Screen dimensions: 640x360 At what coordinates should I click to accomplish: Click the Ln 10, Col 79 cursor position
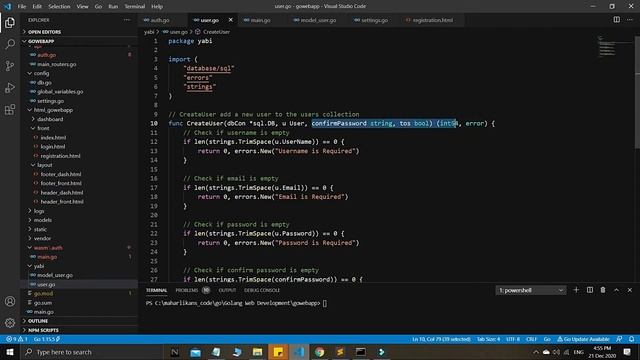click(x=441, y=339)
